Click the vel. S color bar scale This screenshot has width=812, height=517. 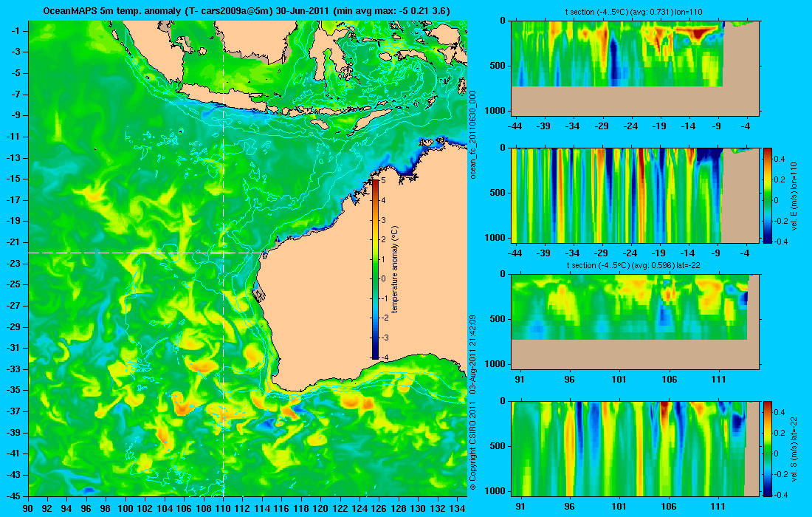pos(768,448)
